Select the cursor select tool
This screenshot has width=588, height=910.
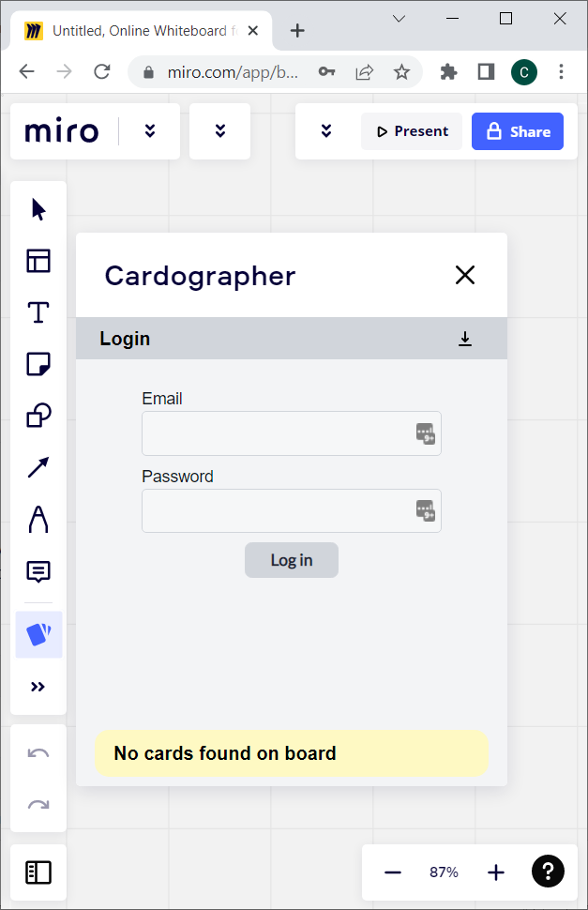(x=38, y=209)
